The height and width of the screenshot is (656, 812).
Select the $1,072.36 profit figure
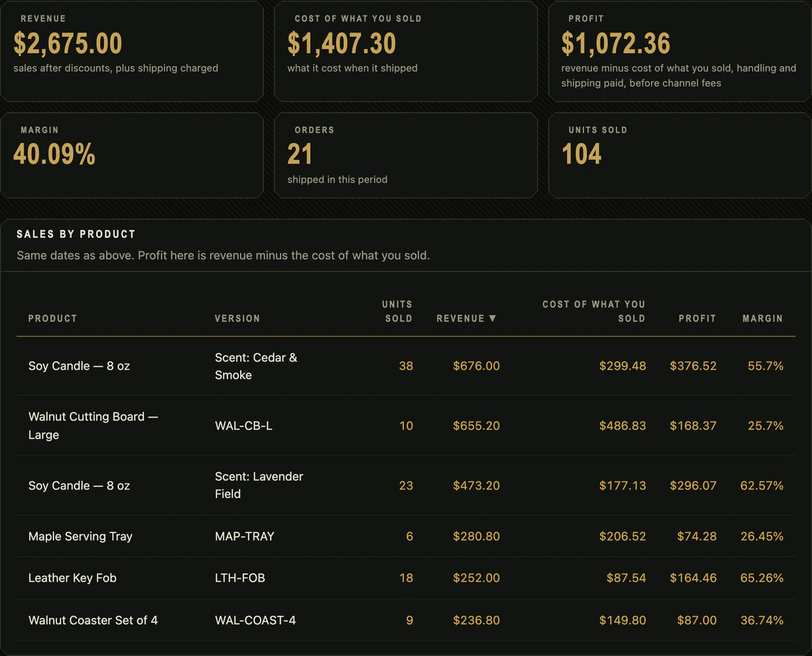(x=616, y=44)
